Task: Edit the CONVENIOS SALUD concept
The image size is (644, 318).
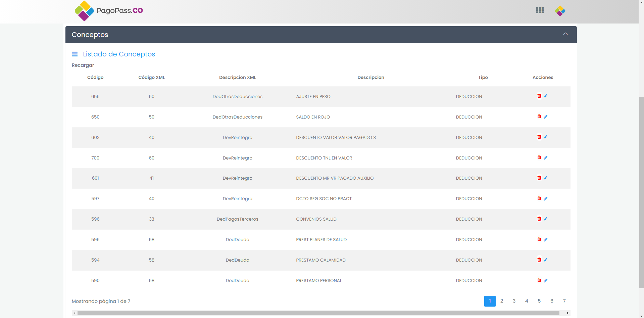Action: 545,219
